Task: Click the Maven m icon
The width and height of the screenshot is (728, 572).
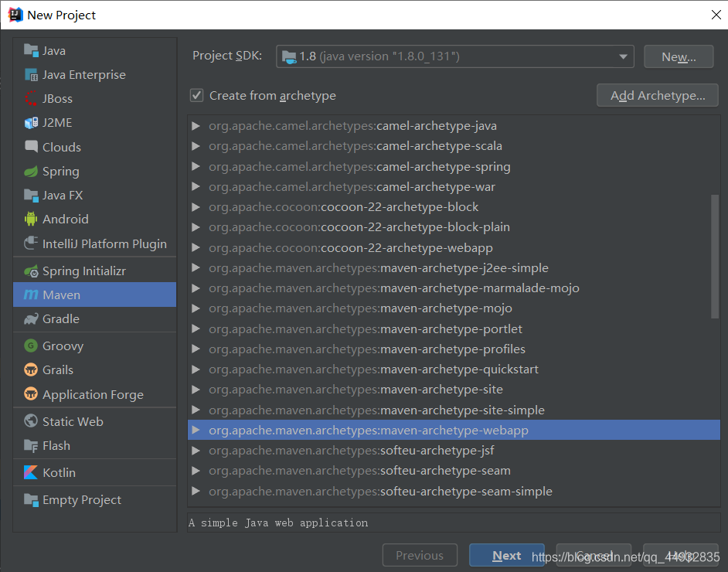Action: click(x=31, y=295)
